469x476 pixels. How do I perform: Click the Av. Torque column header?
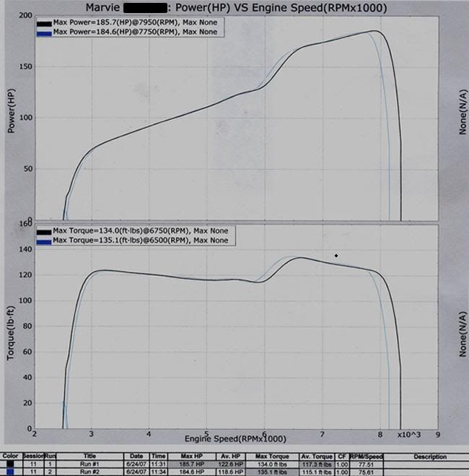[x=317, y=456]
